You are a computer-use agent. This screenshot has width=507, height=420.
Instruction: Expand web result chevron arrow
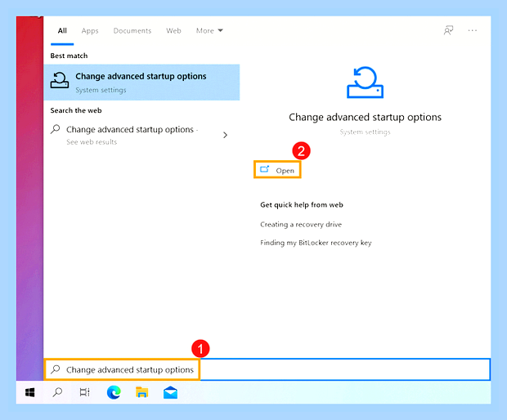coord(226,135)
